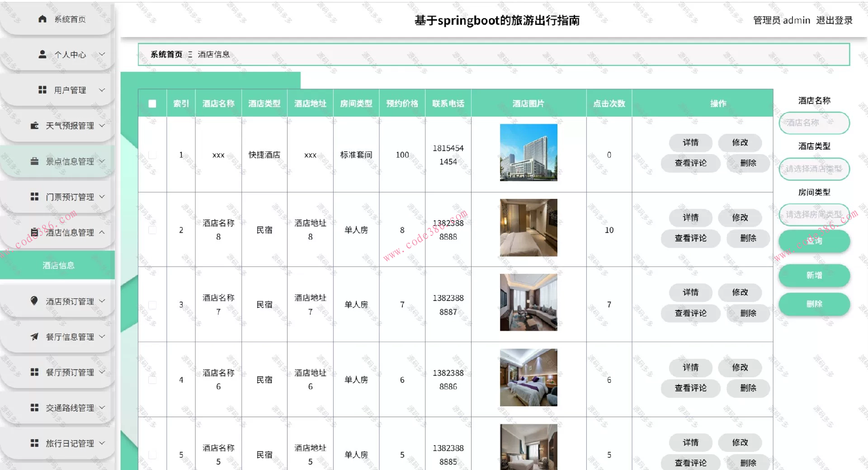
Task: Click the 预约价格 column header
Action: [402, 103]
